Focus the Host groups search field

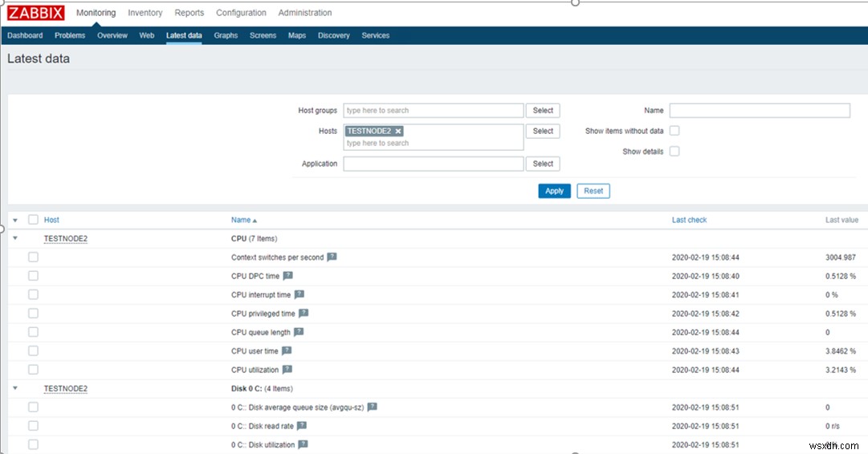(434, 111)
